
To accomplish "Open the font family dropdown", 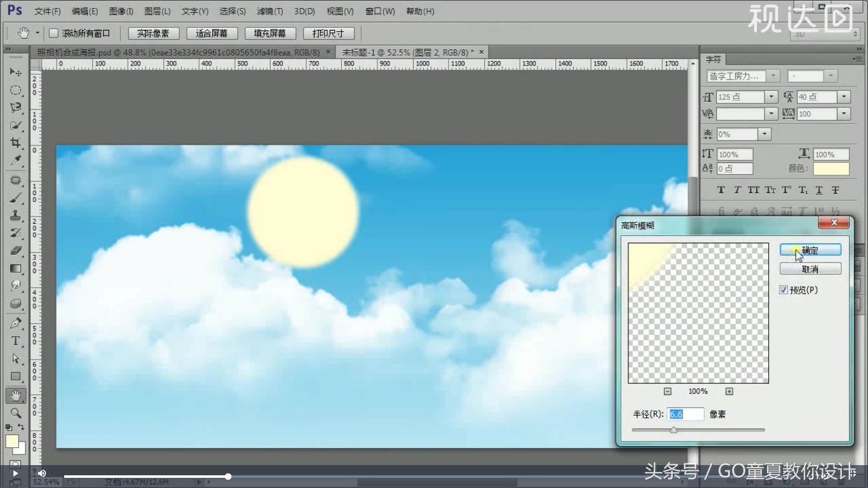I will [x=773, y=75].
